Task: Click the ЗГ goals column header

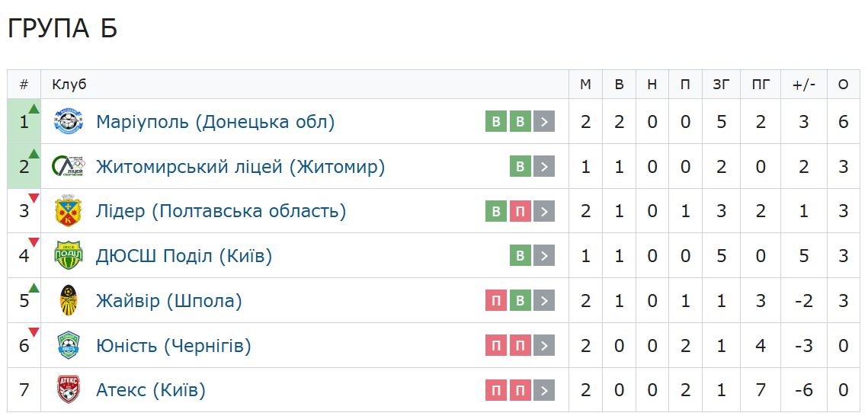Action: coord(721,85)
